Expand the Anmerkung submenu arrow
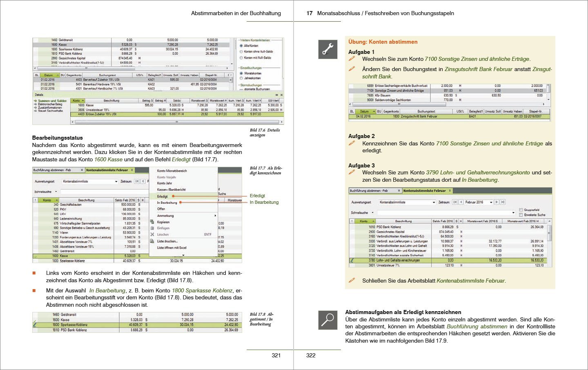 tap(215, 216)
